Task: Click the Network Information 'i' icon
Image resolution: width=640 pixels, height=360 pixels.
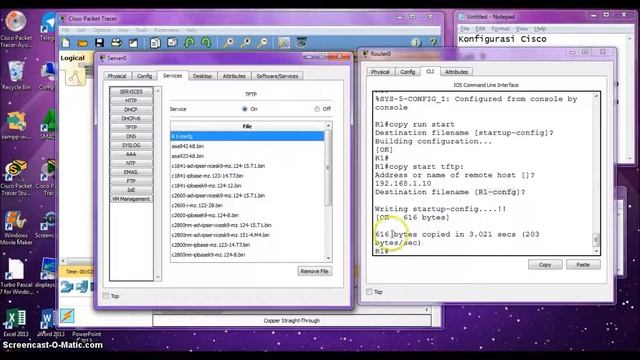Action: click(416, 42)
